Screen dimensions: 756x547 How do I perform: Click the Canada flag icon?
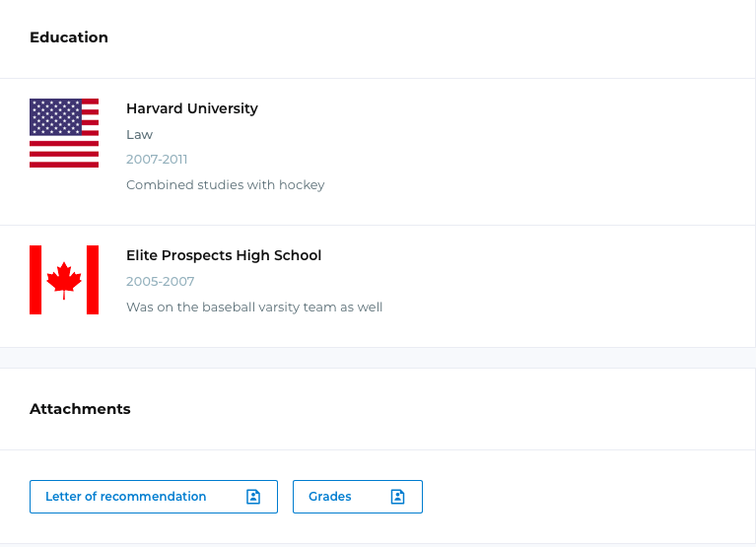pyautogui.click(x=64, y=280)
